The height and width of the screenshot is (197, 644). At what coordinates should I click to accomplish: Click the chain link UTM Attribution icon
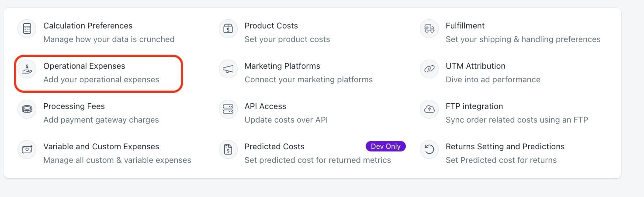point(429,69)
